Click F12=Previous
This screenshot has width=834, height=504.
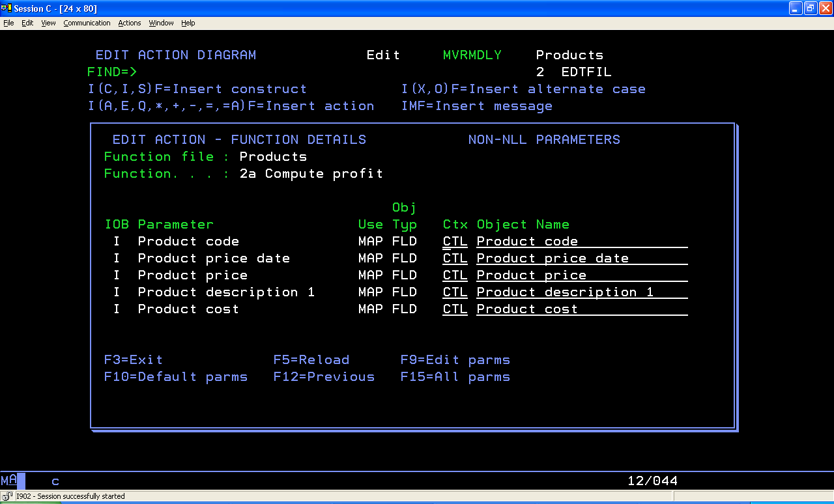pyautogui.click(x=324, y=376)
